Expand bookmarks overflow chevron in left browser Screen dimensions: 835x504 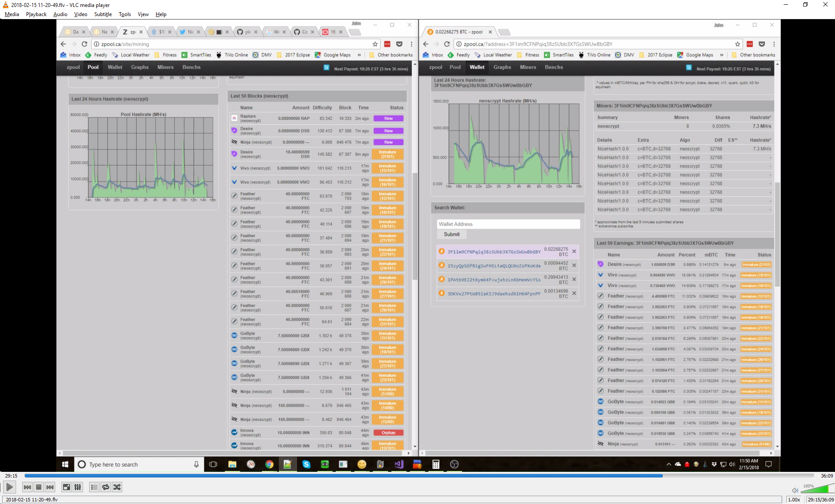coord(359,55)
